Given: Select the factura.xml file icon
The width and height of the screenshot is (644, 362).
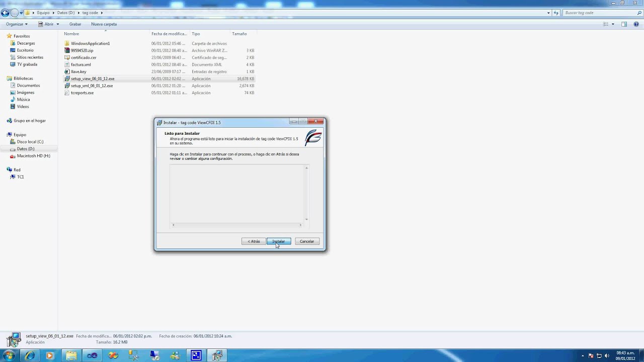Looking at the screenshot, I should tap(67, 64).
